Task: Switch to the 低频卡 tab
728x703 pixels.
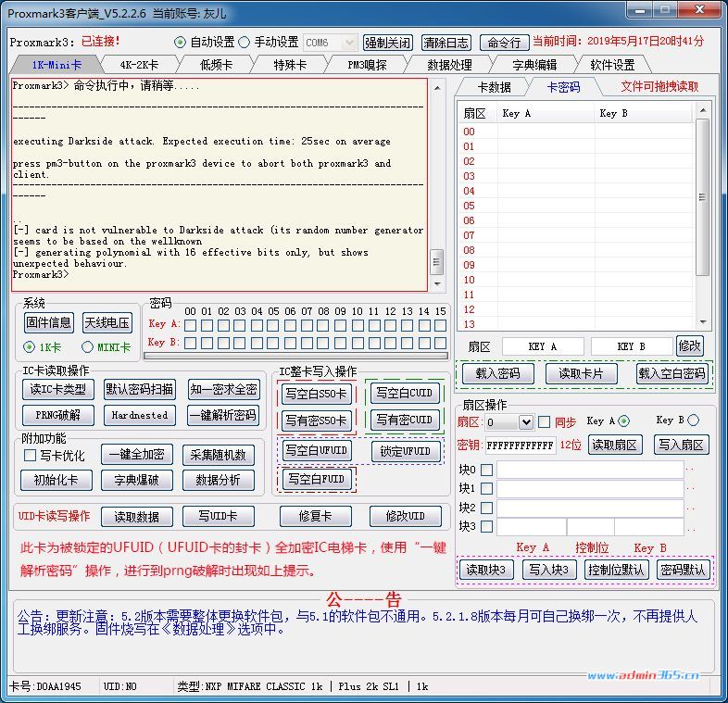Action: click(x=216, y=65)
